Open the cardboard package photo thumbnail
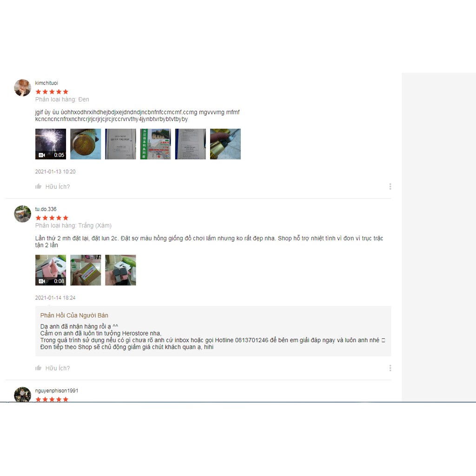Image resolution: width=476 pixels, height=476 pixels. click(86, 270)
